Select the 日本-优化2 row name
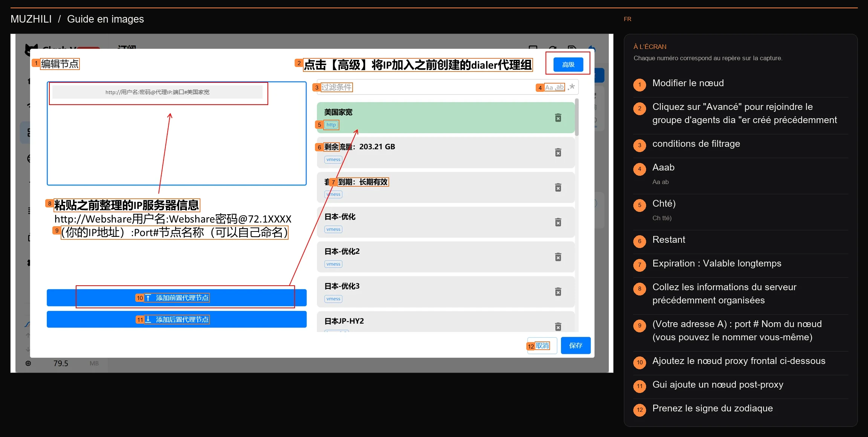The width and height of the screenshot is (868, 437). pyautogui.click(x=342, y=251)
